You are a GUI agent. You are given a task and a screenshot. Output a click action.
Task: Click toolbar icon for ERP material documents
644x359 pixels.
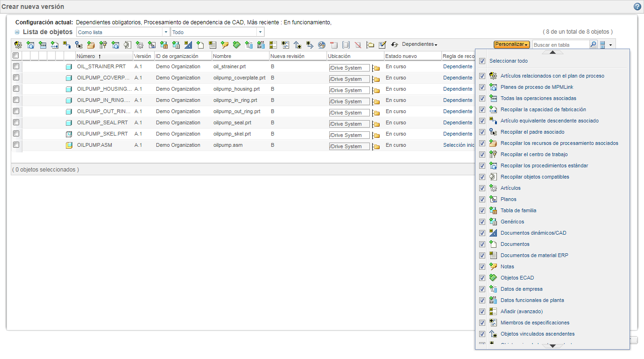tap(212, 45)
